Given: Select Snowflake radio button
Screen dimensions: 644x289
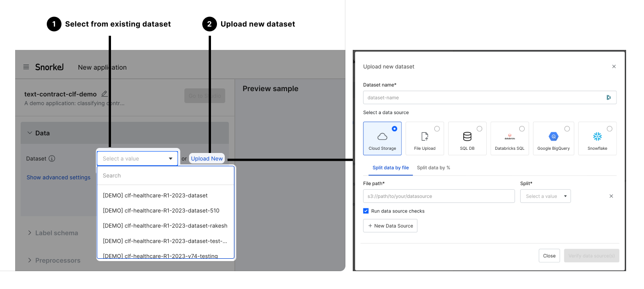Looking at the screenshot, I should coord(610,129).
